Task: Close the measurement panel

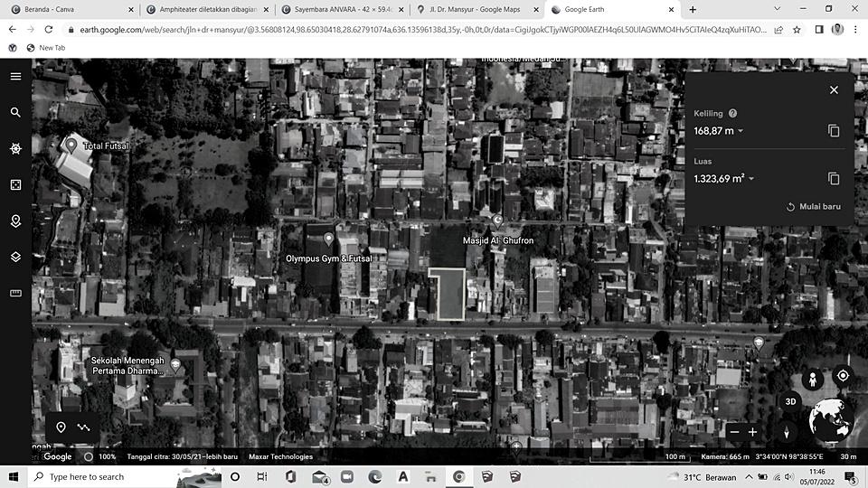Action: tap(834, 89)
